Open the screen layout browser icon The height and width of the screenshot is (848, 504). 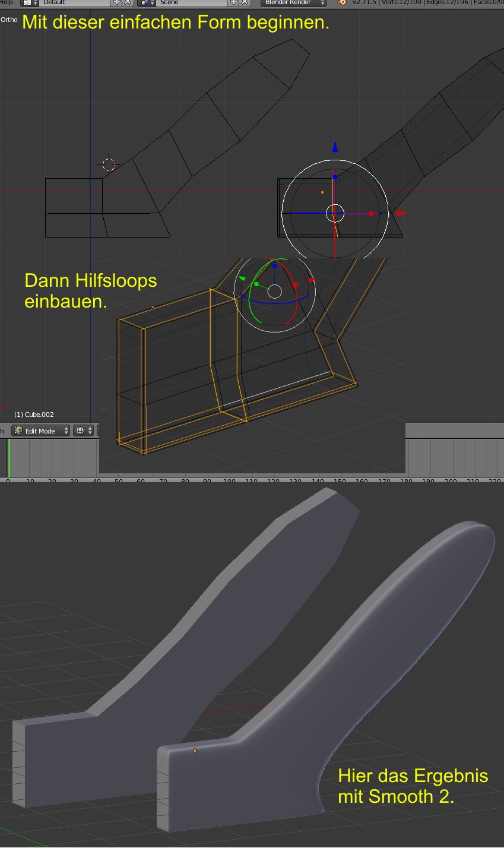pos(30,3)
